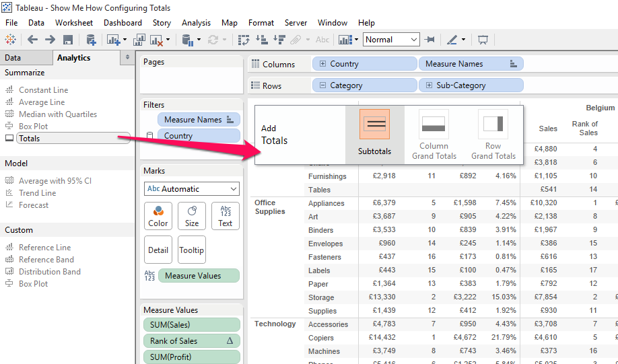Select Trend Line under Model

point(38,193)
